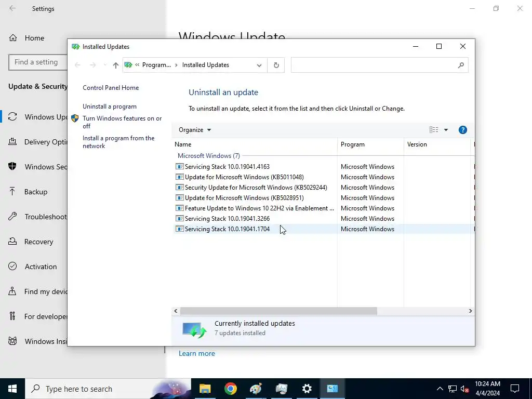Click Installed Updates breadcrumb segment
532x399 pixels.
[x=205, y=65]
